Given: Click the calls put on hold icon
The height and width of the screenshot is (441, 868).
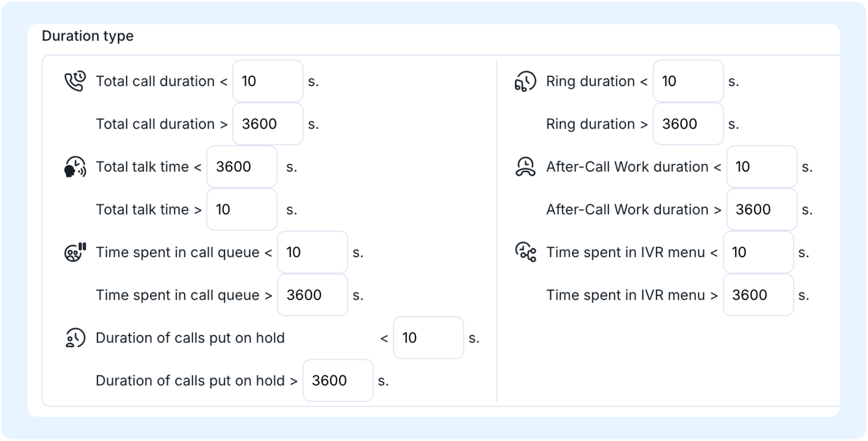Looking at the screenshot, I should point(75,338).
